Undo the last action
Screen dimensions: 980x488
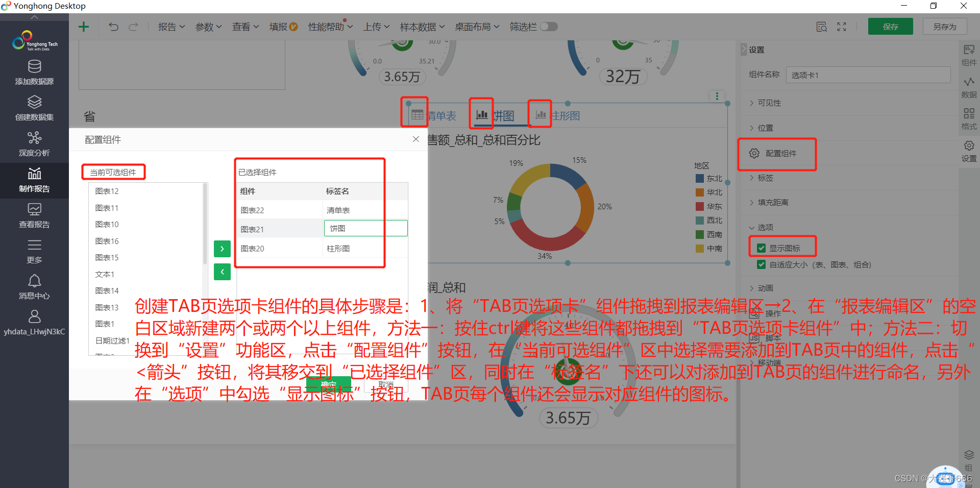(113, 27)
